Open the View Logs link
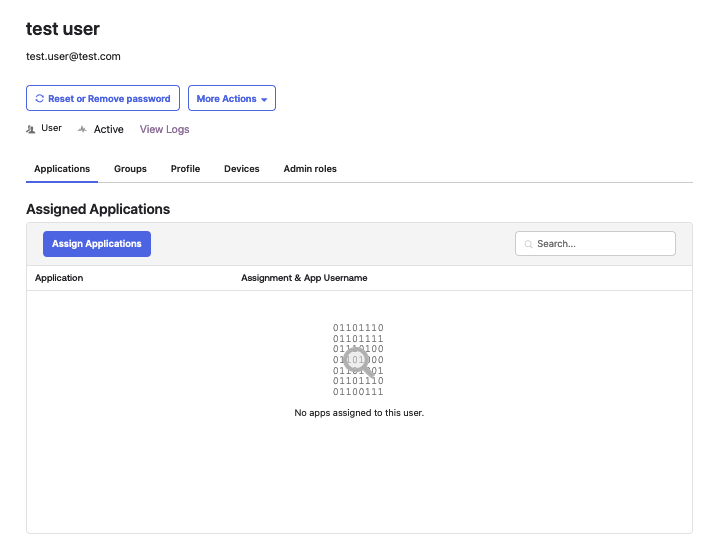This screenshot has height=542, width=704. 164,129
